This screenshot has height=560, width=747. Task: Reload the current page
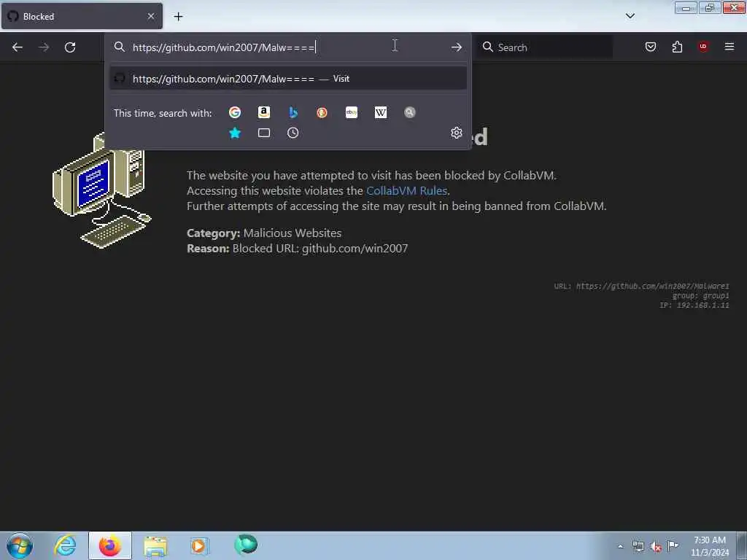pyautogui.click(x=70, y=47)
